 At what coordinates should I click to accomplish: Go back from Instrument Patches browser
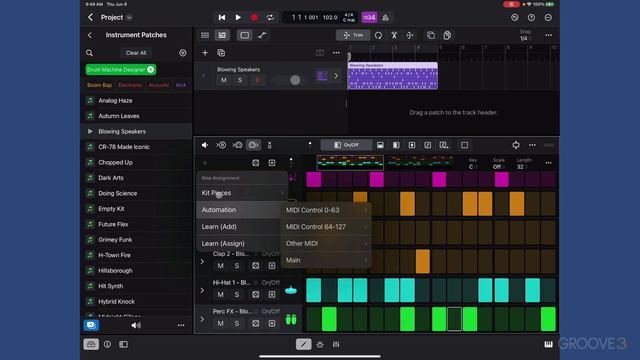pos(90,35)
